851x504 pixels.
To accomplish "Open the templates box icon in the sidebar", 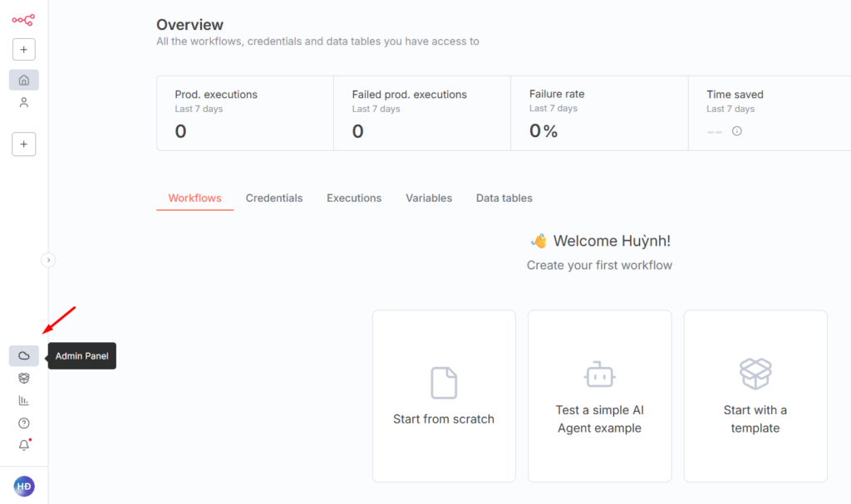I will pyautogui.click(x=24, y=379).
